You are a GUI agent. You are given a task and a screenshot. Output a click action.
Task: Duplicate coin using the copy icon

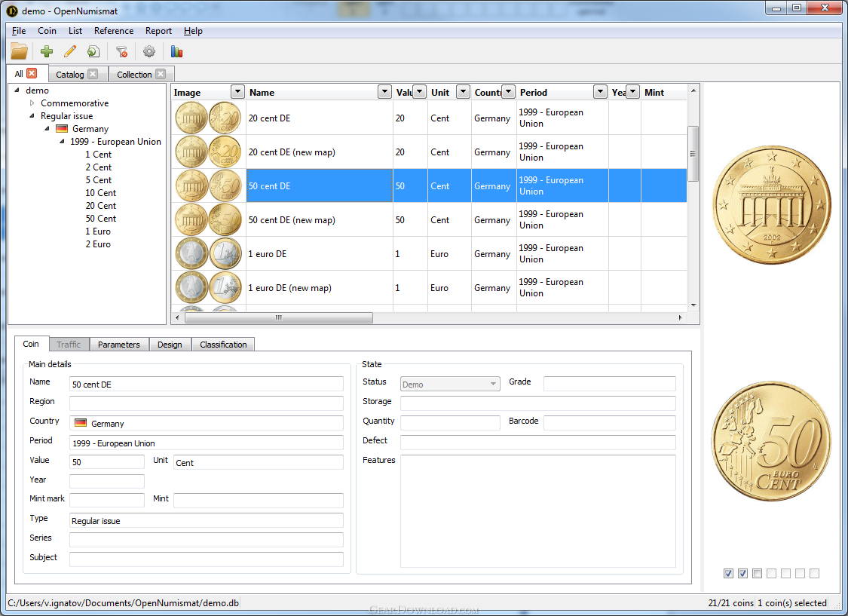coord(93,51)
